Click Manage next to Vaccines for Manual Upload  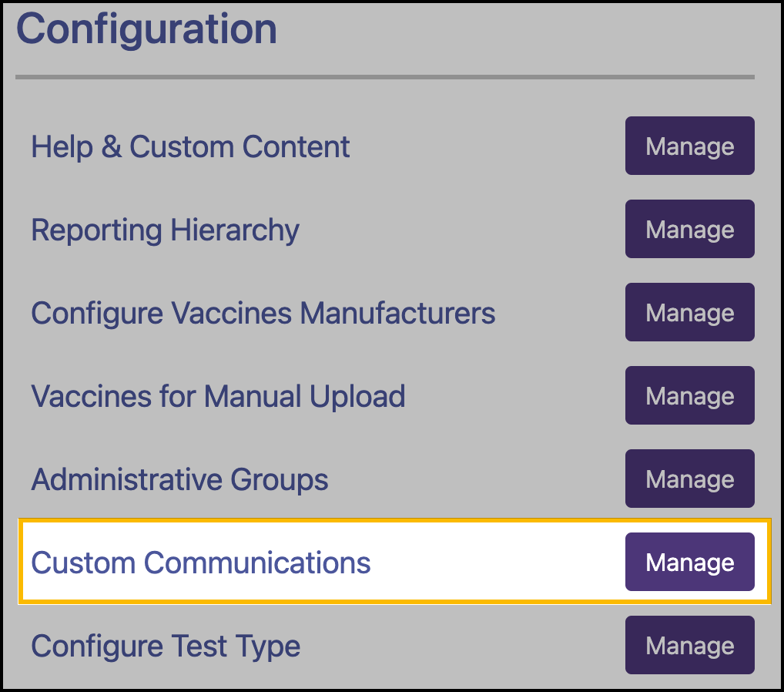coord(689,395)
